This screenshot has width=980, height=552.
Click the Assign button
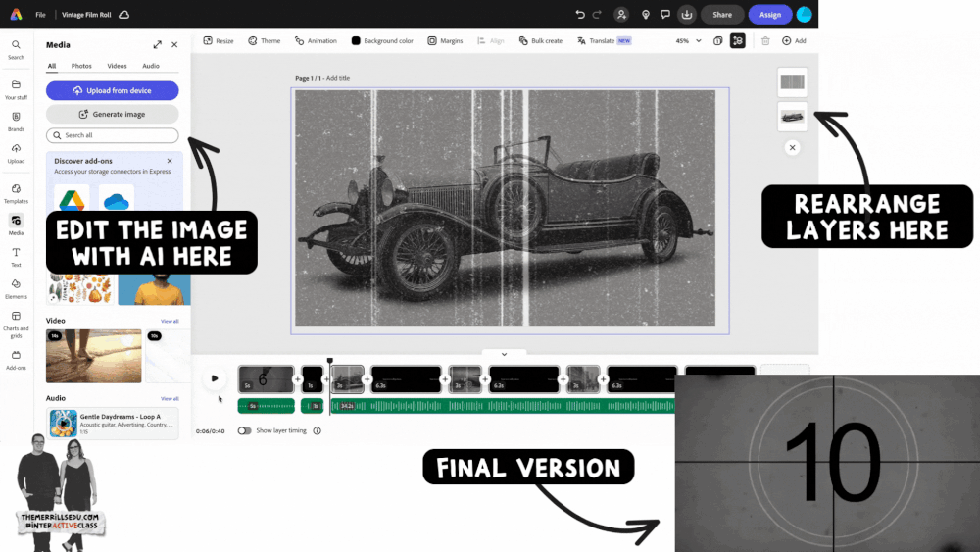point(770,15)
